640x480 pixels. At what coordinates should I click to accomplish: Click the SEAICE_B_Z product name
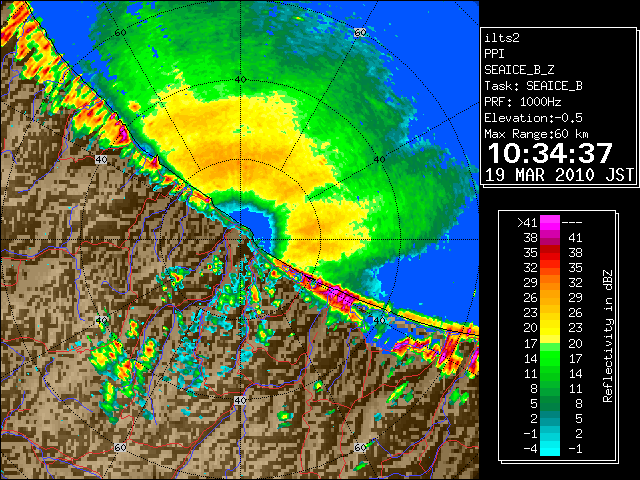click(519, 70)
